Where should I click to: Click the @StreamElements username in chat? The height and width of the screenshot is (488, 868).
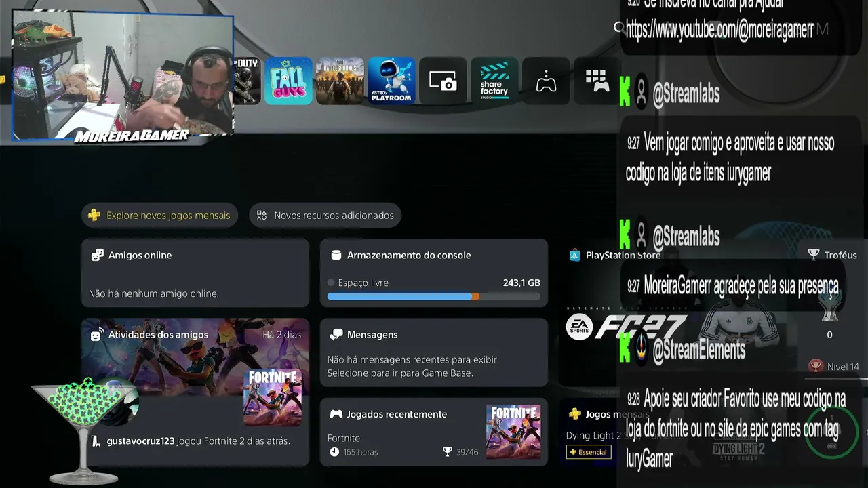[x=698, y=350]
